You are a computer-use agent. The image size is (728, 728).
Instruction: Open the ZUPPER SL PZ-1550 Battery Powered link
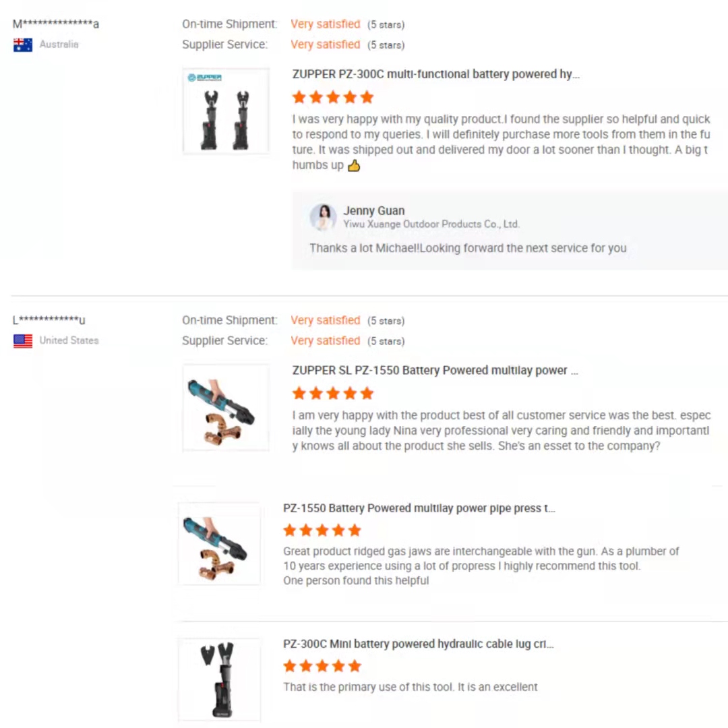coord(435,370)
